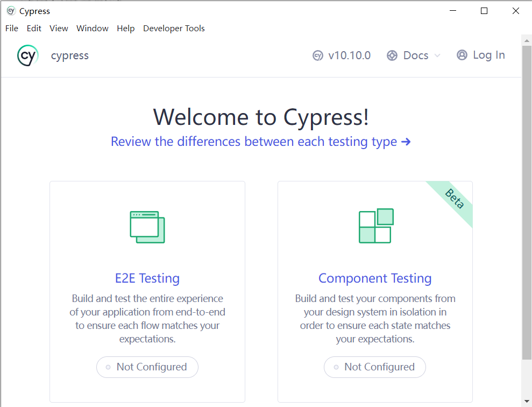Maximize the Cypress window
Viewport: 532px width, 407px height.
(x=484, y=11)
